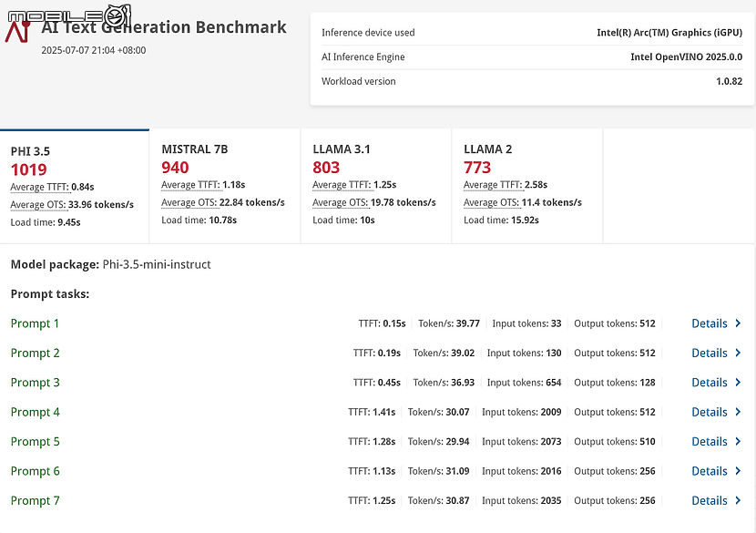Click the Prompt 2 row label

pyautogui.click(x=36, y=354)
